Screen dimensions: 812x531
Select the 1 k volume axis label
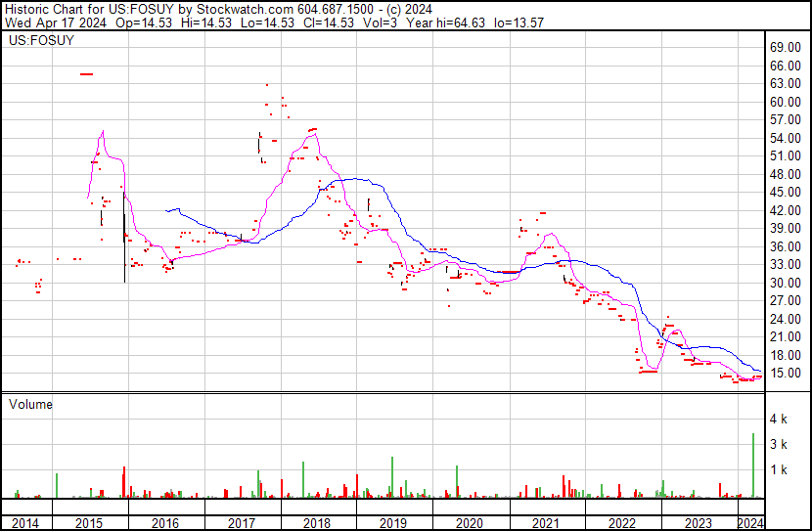tap(778, 469)
